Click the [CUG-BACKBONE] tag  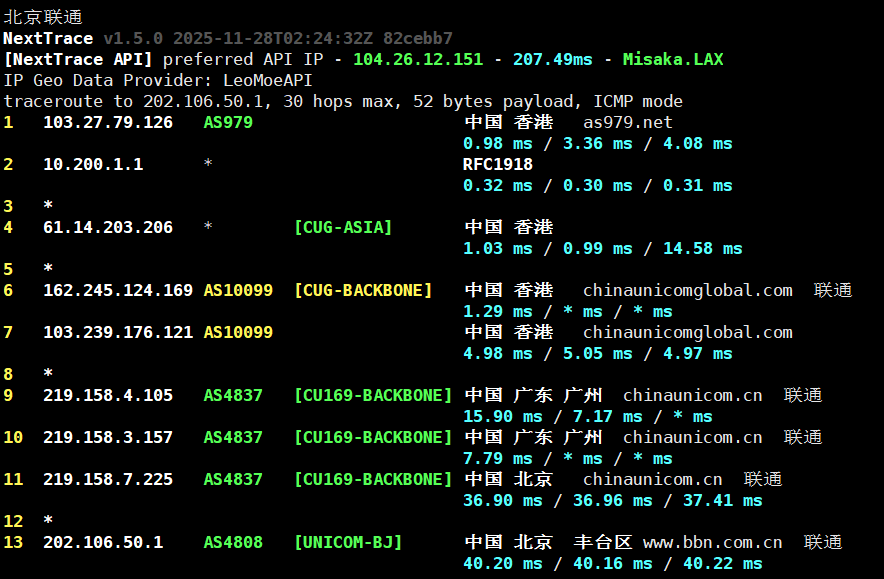pos(362,290)
